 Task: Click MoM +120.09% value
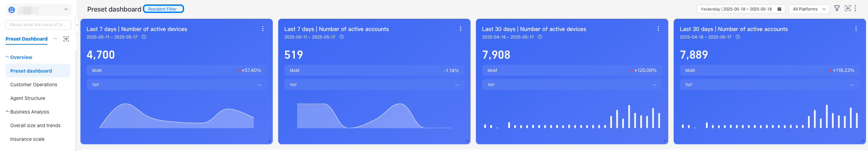click(x=645, y=70)
